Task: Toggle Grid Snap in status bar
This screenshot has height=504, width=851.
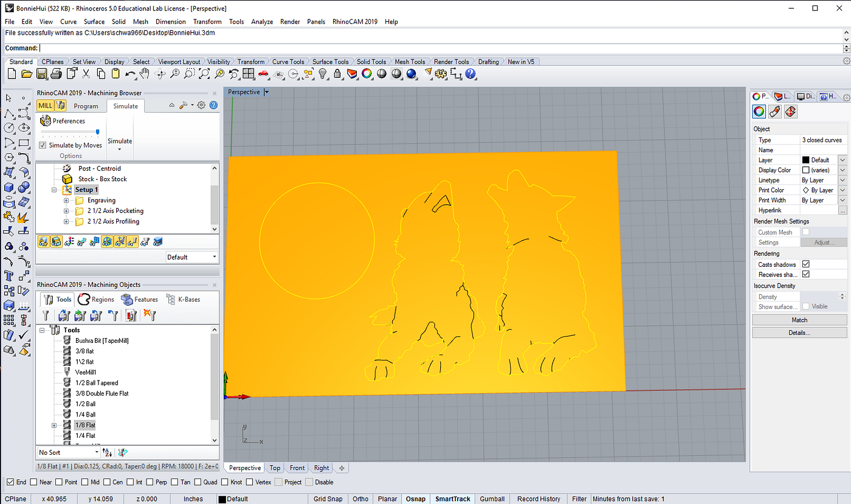Action: 328,499
